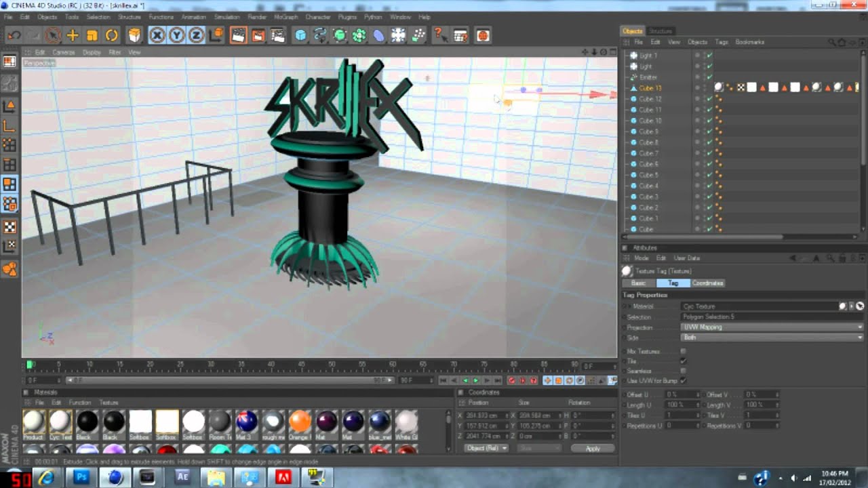868x488 pixels.
Task: Open the Object (Rel) dropdown
Action: 486,449
